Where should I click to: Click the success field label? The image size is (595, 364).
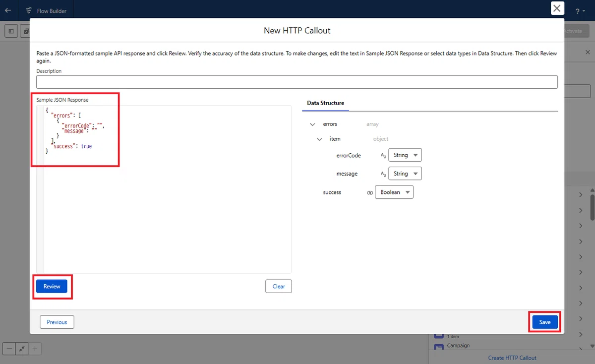pyautogui.click(x=332, y=192)
